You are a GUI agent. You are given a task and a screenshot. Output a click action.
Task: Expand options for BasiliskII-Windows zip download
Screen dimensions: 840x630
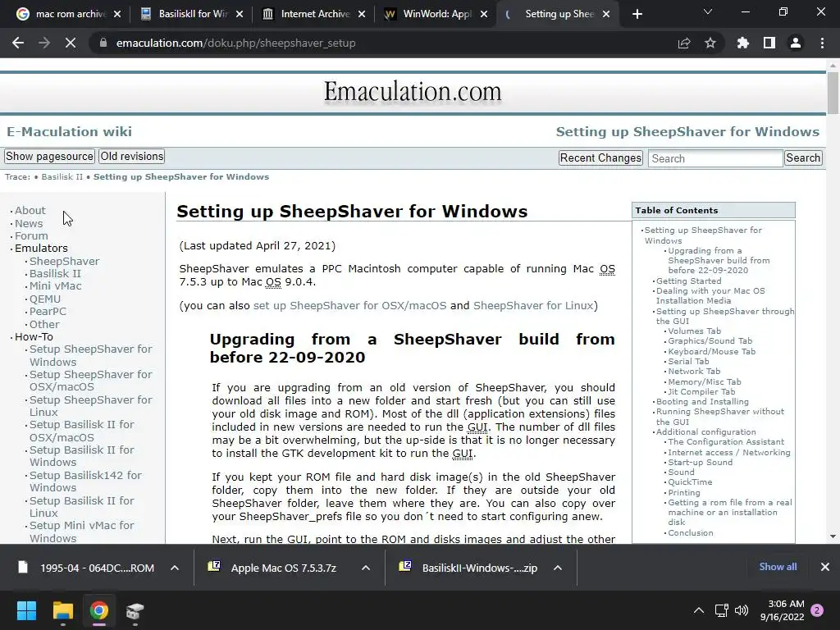point(558,568)
